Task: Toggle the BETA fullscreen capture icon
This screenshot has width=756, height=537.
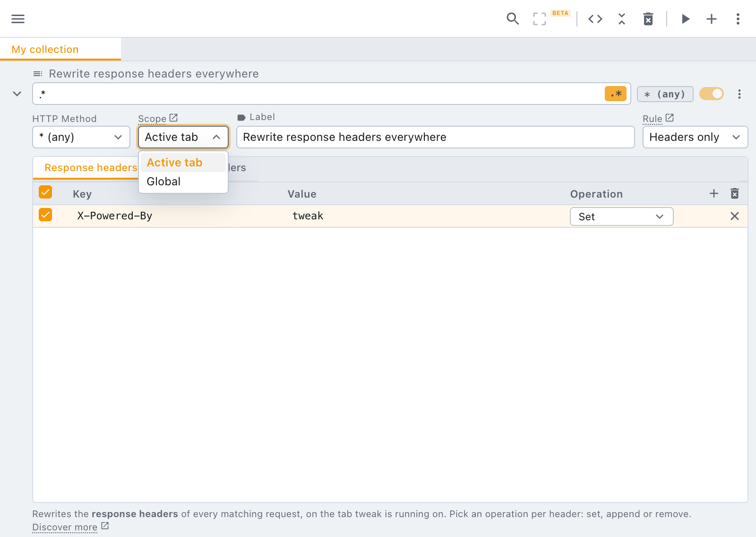Action: point(540,19)
